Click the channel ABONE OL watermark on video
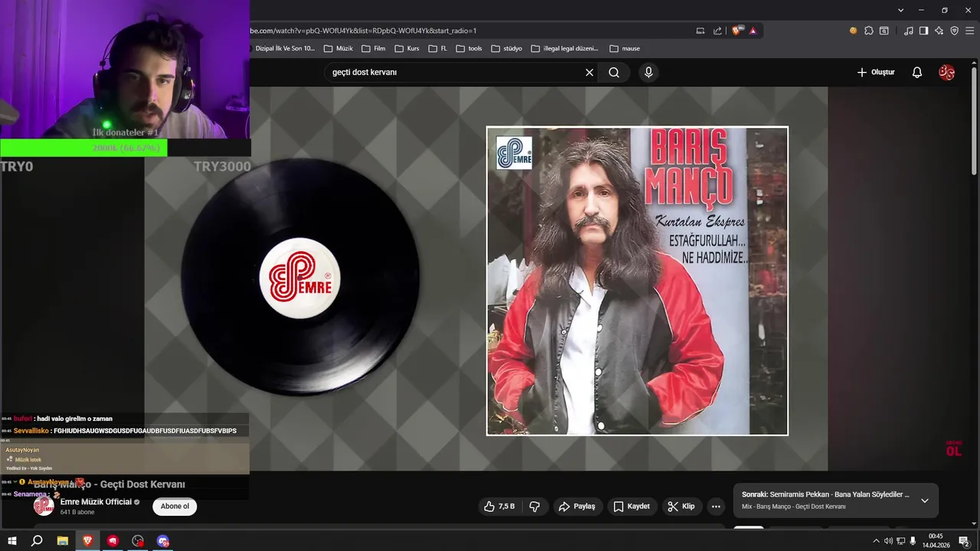Screen dimensions: 980x551 point(953,448)
